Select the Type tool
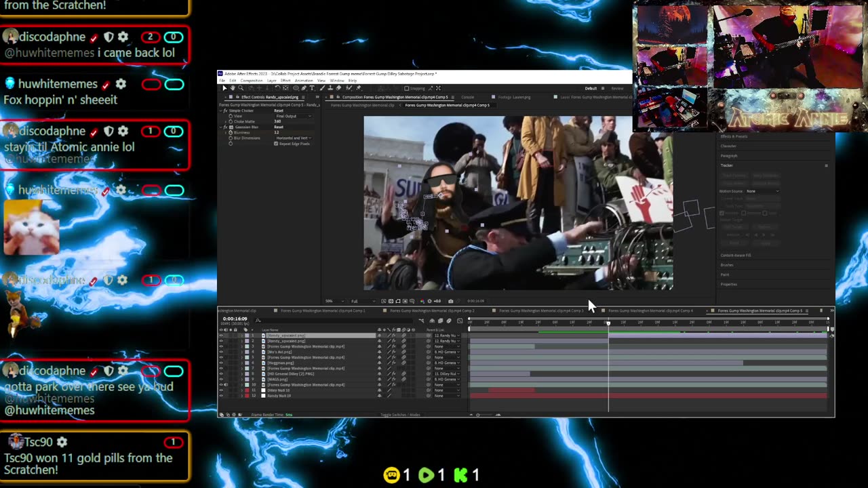Image resolution: width=868 pixels, height=488 pixels. click(312, 88)
